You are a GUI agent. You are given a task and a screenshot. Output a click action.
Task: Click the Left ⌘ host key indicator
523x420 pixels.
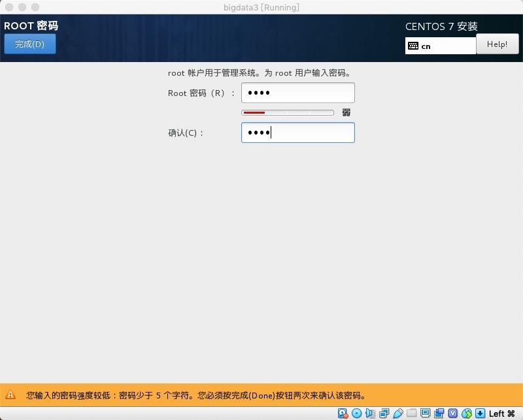tap(501, 413)
